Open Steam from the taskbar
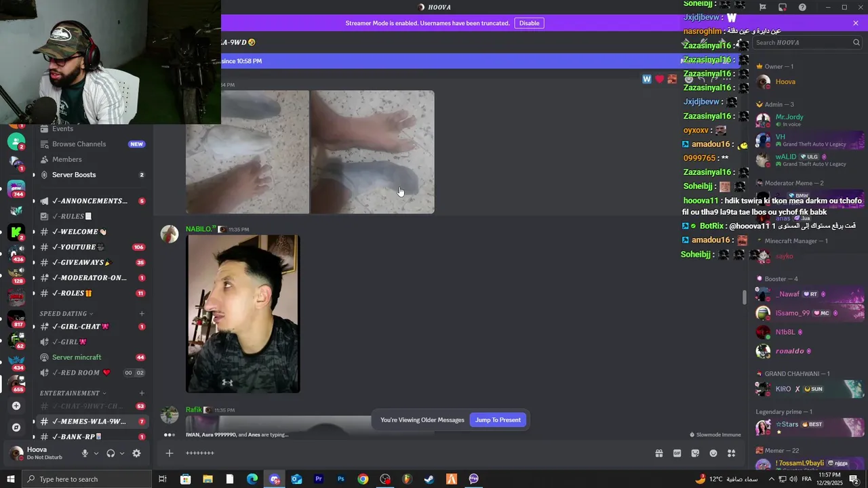Screen dimensions: 868x488 [429, 479]
